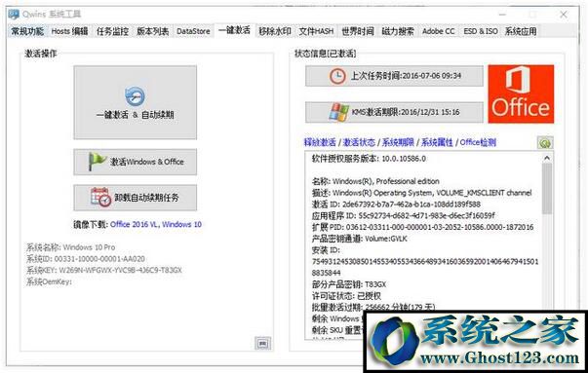
Task: Click 卸载自动续期任务 button
Action: 135,198
